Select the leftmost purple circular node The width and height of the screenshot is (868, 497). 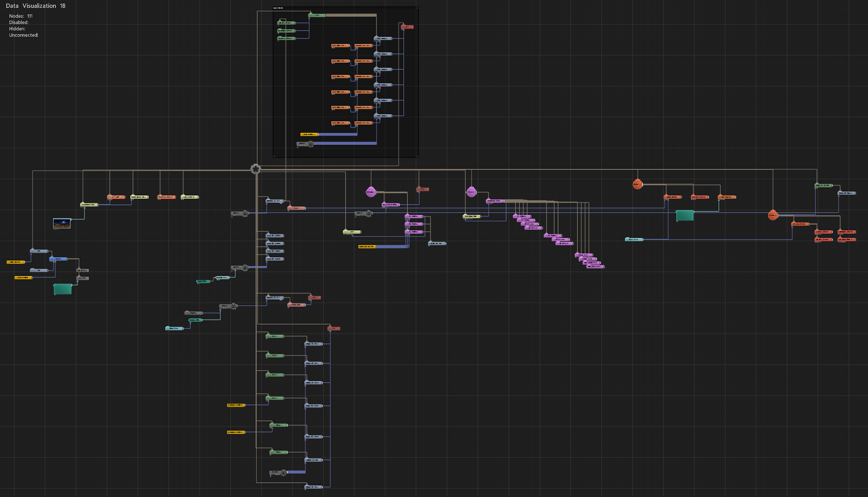coord(371,192)
